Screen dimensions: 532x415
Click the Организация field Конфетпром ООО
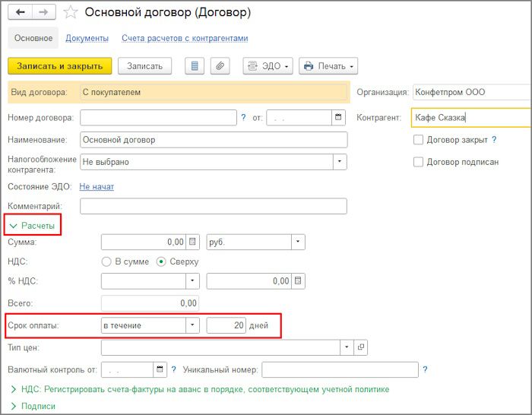pos(472,92)
